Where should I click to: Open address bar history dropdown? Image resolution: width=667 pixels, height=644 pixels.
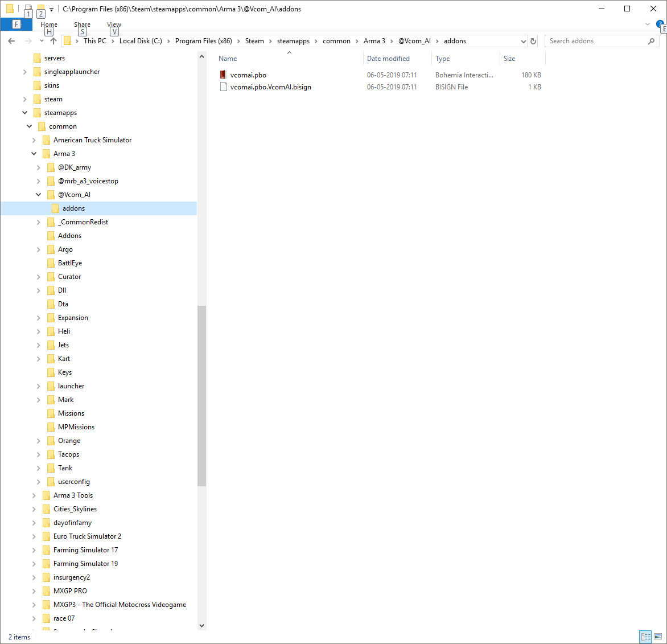[523, 42]
